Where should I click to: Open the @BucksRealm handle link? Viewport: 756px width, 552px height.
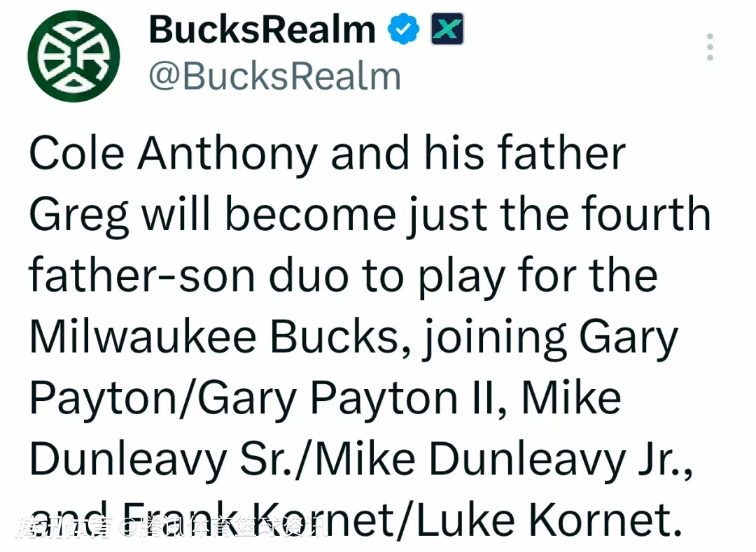tap(275, 76)
